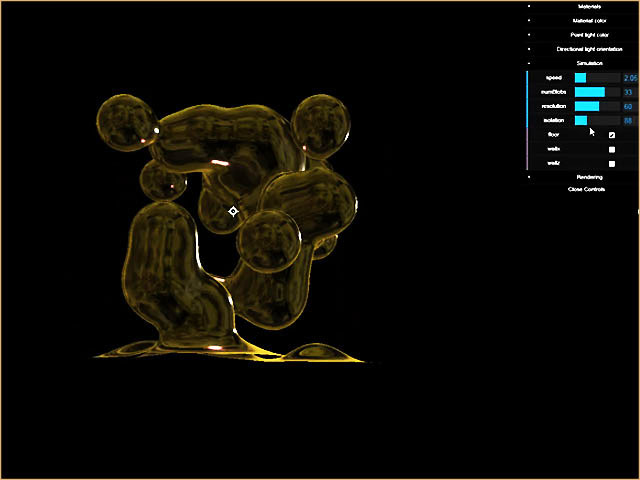The image size is (640, 480).
Task: Set the isolation slider
Action: coord(596,120)
